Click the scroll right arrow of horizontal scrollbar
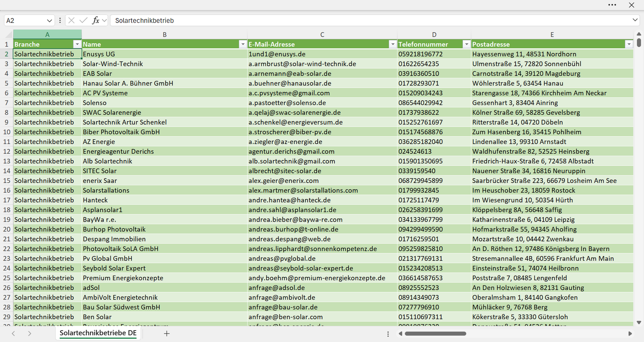Viewport: 644px width, 342px height. pyautogui.click(x=630, y=333)
